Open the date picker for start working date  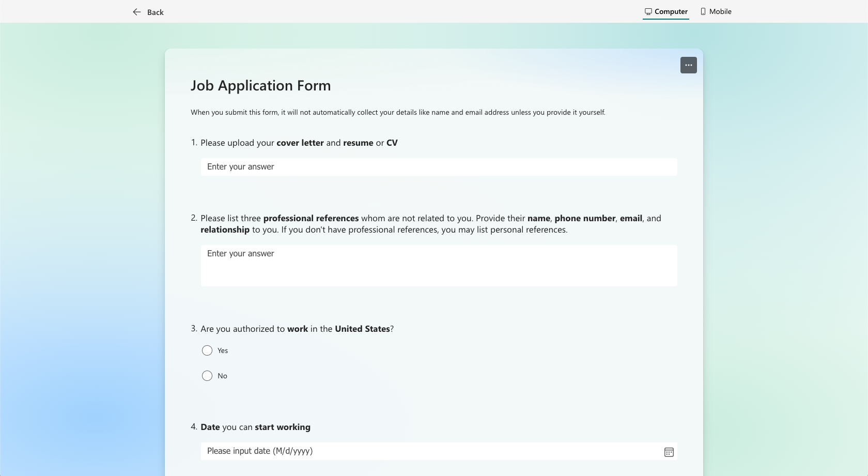669,452
